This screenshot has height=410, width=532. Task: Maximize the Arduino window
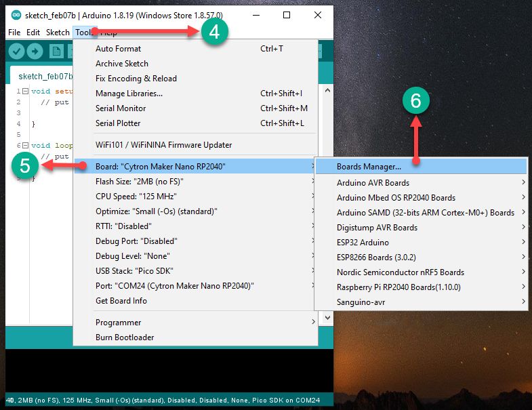click(287, 16)
